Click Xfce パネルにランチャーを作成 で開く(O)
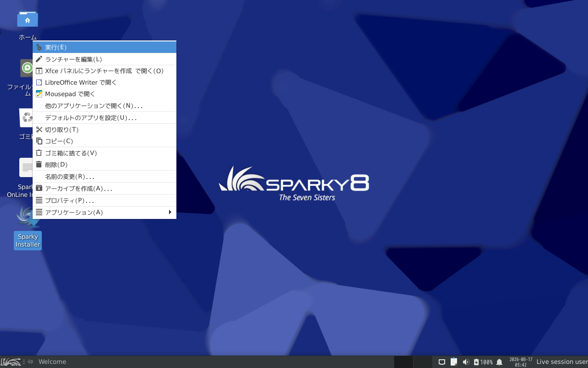 pyautogui.click(x=104, y=71)
